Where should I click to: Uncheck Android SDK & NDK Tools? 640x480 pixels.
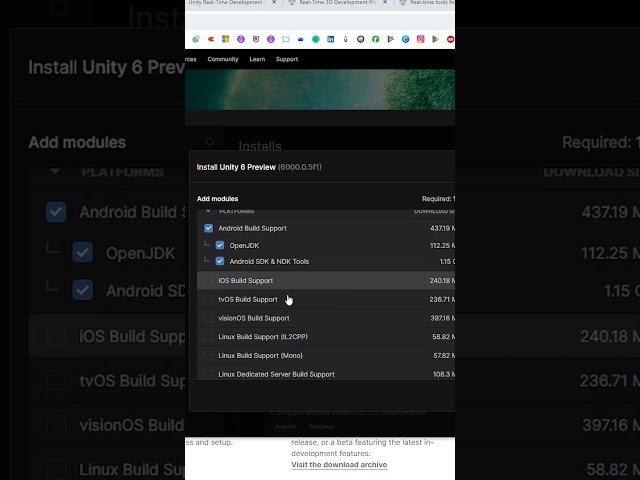pyautogui.click(x=220, y=261)
